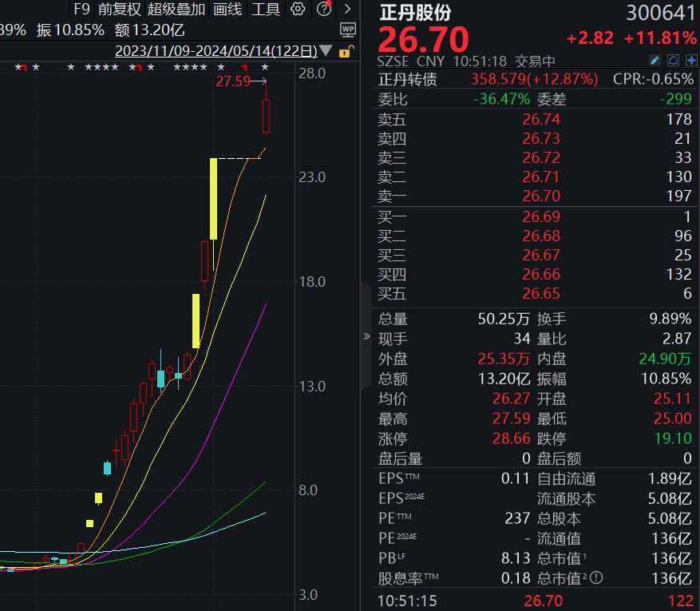This screenshot has width=700, height=611.
Task: Click the 最高 value 27.59 in the quote panel
Action: pyautogui.click(x=511, y=419)
